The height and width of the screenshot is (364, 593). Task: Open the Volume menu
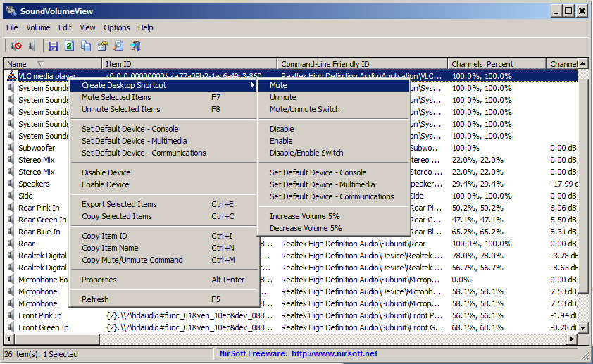pos(38,27)
